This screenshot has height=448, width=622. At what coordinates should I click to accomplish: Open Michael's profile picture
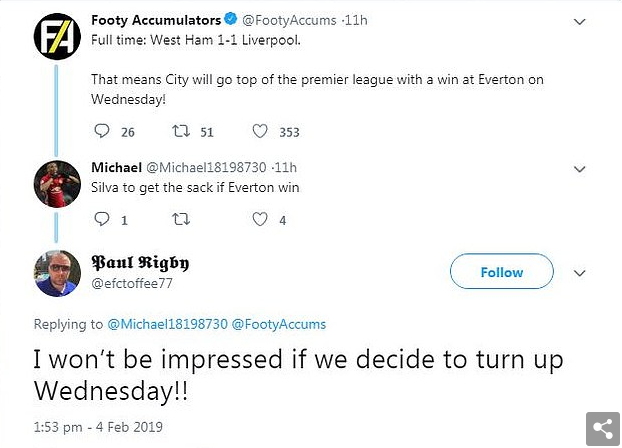point(56,183)
